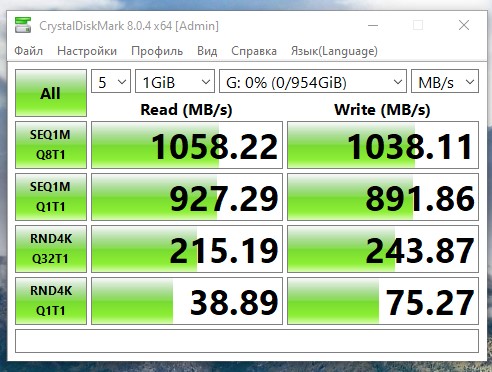Screen dimensions: 492x372
Task: Select the 1038.11 write result value
Action: click(x=383, y=145)
